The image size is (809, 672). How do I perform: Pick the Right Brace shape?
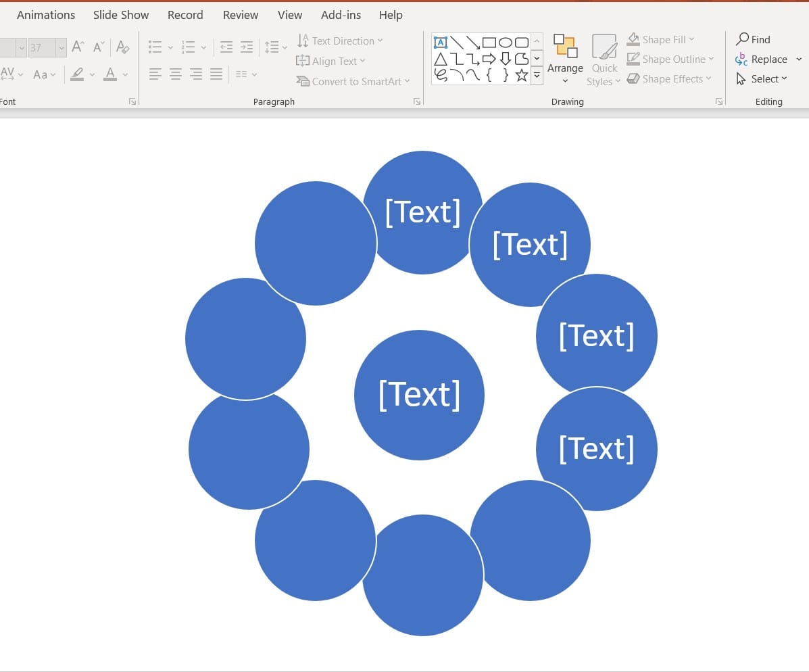tap(506, 75)
